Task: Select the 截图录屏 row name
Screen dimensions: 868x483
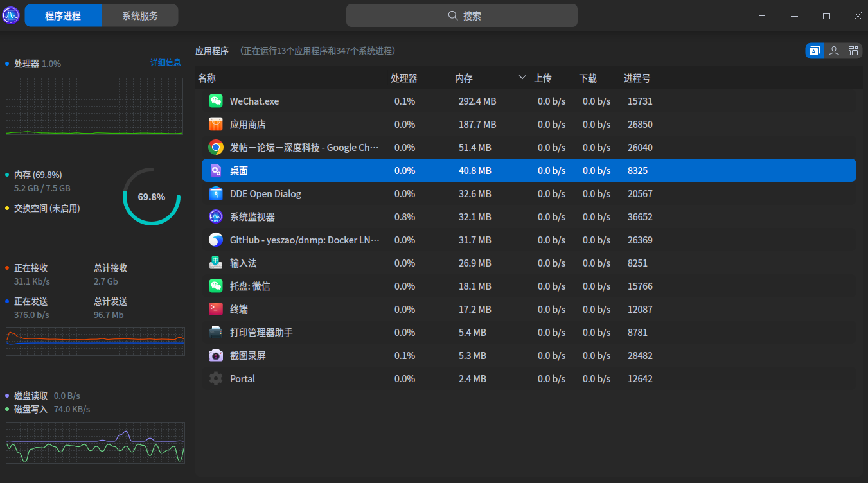Action: tap(248, 356)
